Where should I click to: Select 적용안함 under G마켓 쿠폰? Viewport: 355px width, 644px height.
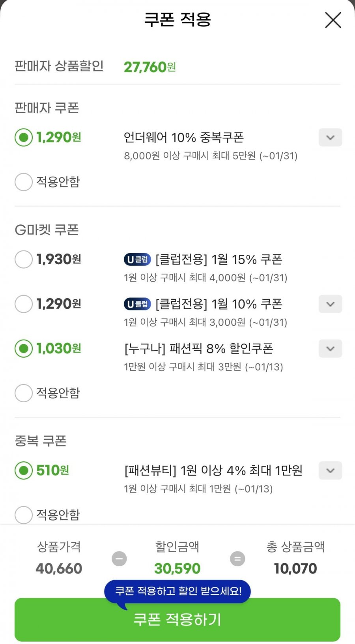point(24,393)
